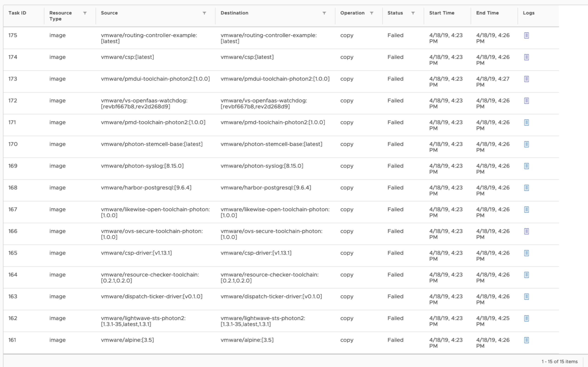588x367 pixels.
Task: Open the Resource Type filter
Action: (85, 13)
